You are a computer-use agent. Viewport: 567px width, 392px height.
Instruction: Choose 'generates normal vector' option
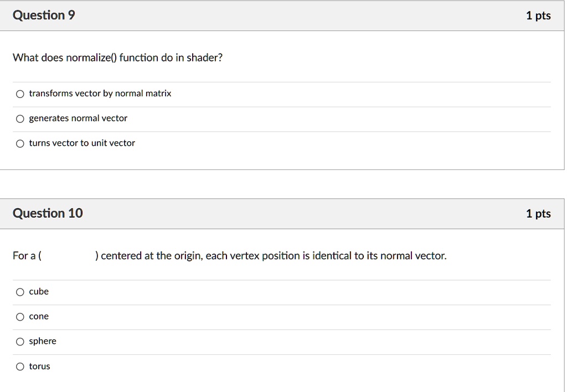point(20,118)
